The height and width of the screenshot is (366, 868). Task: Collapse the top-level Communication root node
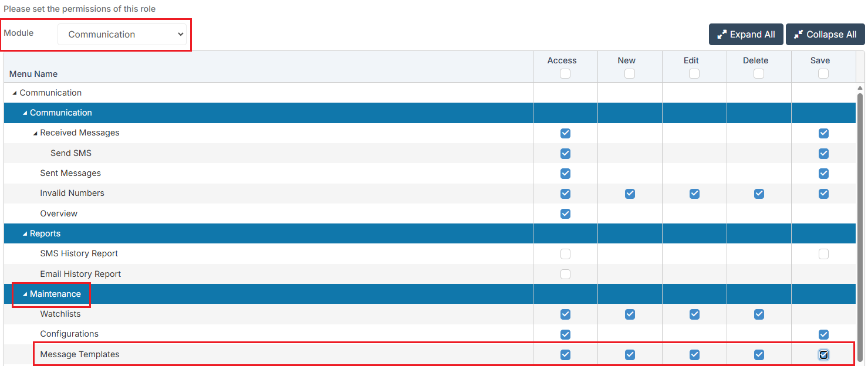click(x=15, y=93)
